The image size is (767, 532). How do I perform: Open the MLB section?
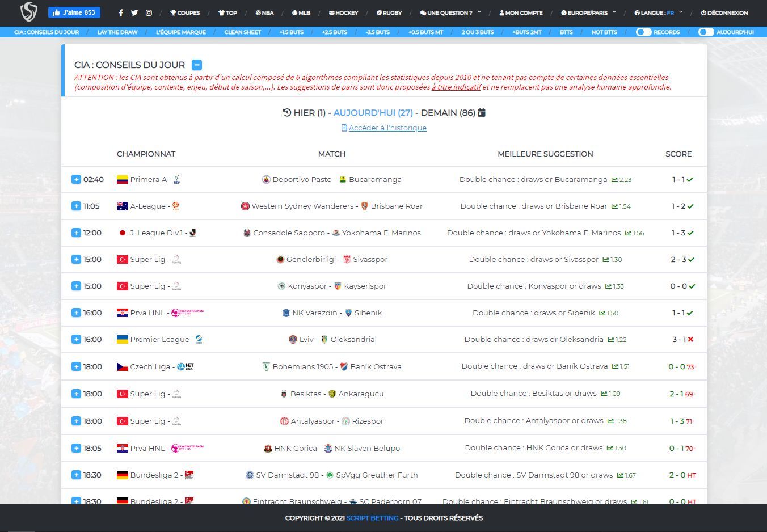point(301,12)
